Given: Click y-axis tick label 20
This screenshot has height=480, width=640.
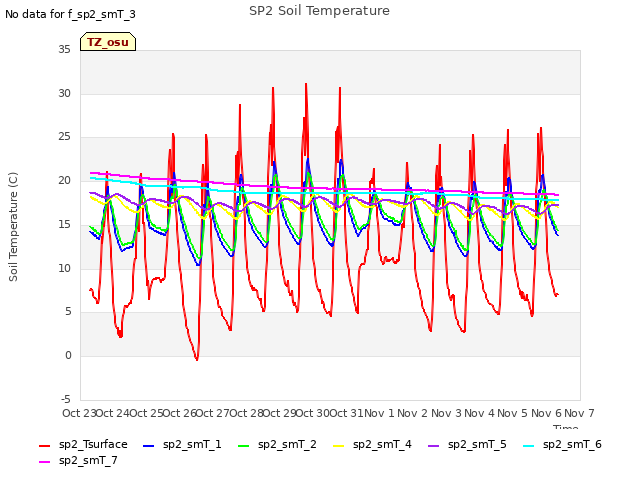Looking at the screenshot, I should pyautogui.click(x=64, y=180).
